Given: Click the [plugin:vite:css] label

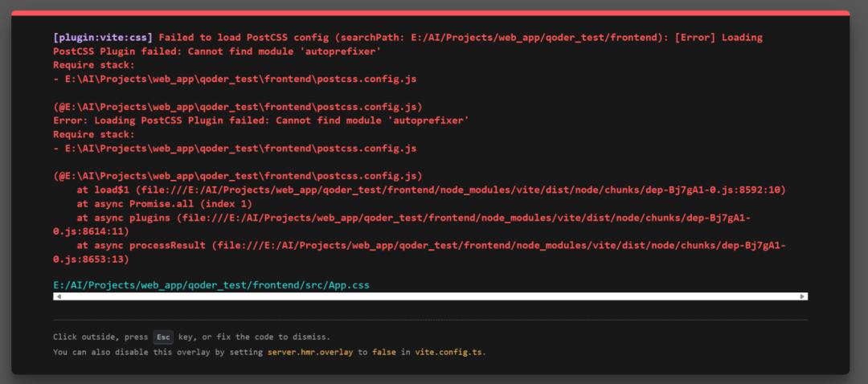Looking at the screenshot, I should click(x=102, y=38).
